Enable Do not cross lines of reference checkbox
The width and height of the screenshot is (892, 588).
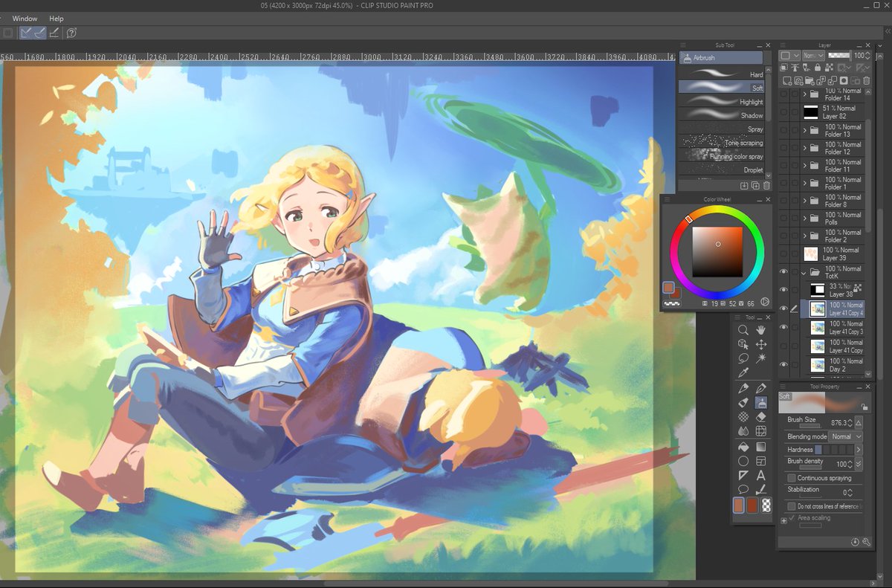tap(791, 506)
